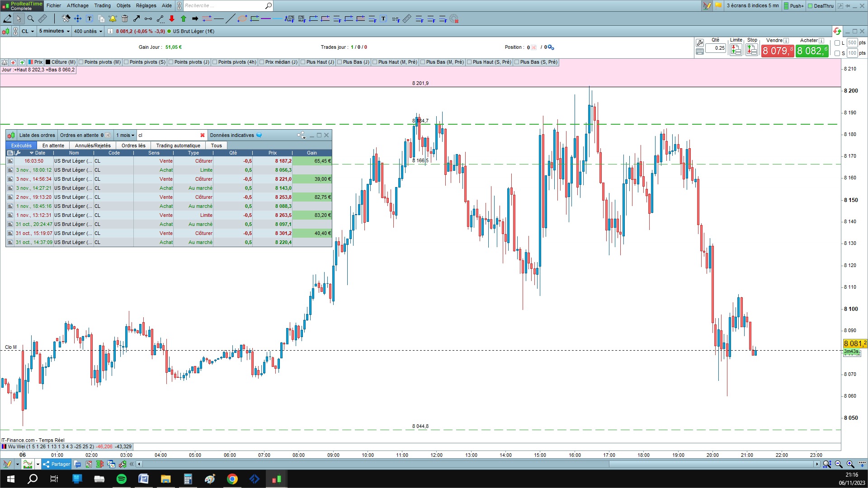Screen dimensions: 868x488
Task: Select the red down arrow drawing tool
Action: pyautogui.click(x=172, y=19)
